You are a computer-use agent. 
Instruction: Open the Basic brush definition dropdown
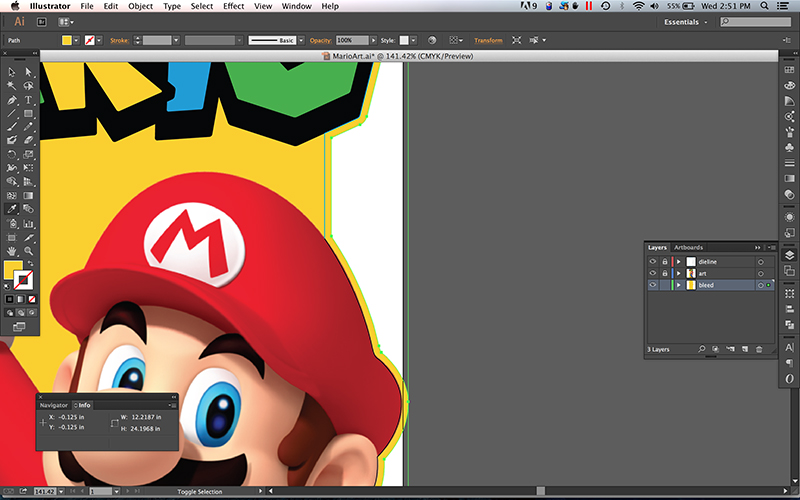coord(301,40)
